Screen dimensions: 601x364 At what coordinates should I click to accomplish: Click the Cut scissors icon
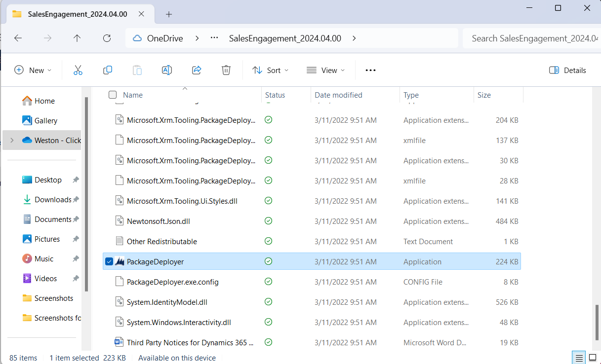click(78, 70)
